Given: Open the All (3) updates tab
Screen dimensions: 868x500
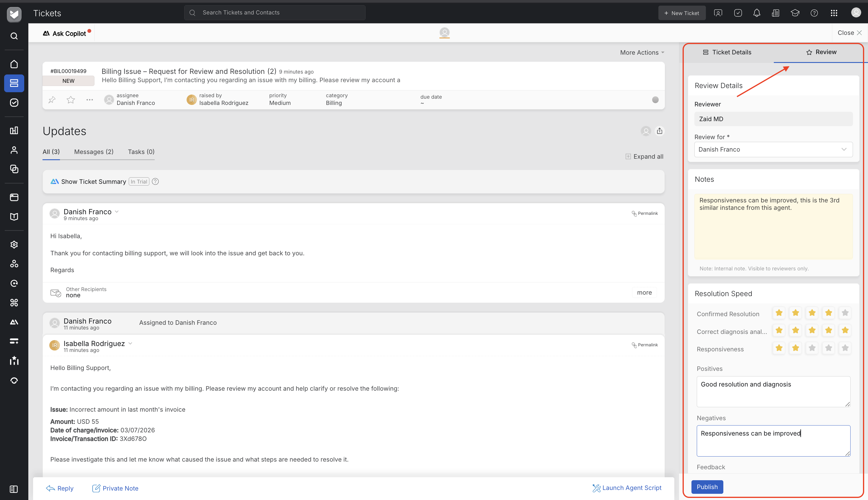Looking at the screenshot, I should [x=51, y=152].
